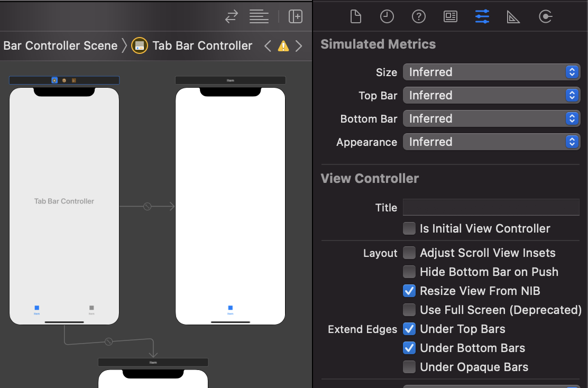Select the gray second tab item in Tab Bar Controller

[x=91, y=310]
